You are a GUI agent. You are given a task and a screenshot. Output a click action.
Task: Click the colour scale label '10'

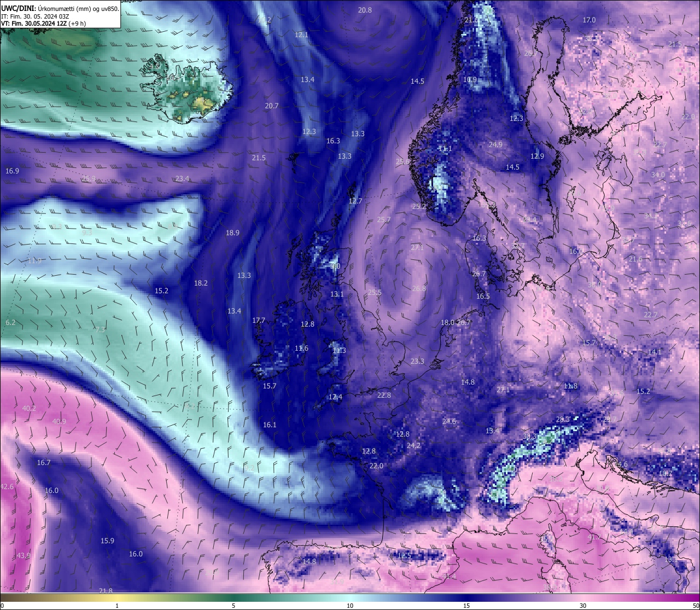(350, 606)
